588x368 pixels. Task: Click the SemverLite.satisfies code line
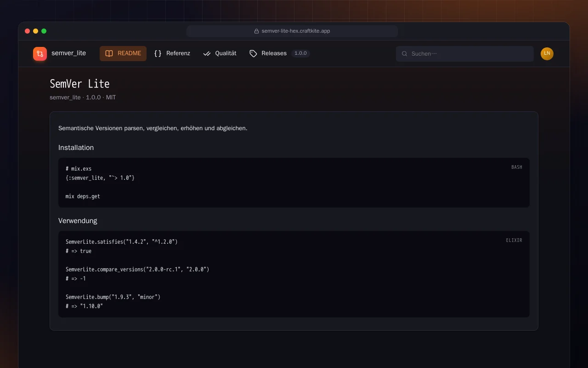[x=121, y=242]
